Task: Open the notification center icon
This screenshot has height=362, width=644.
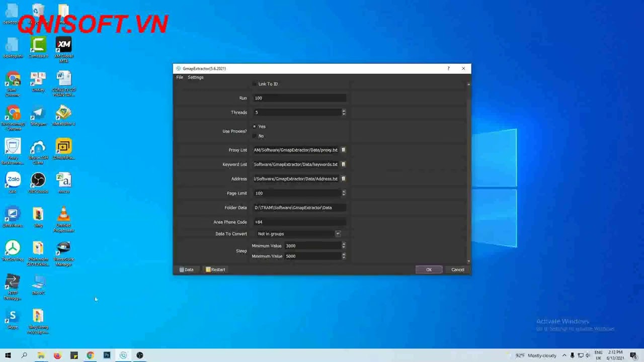Action: 633,355
